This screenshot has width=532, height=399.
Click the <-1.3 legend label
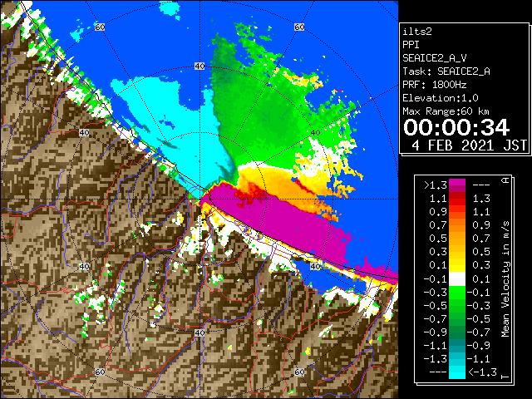coord(482,372)
